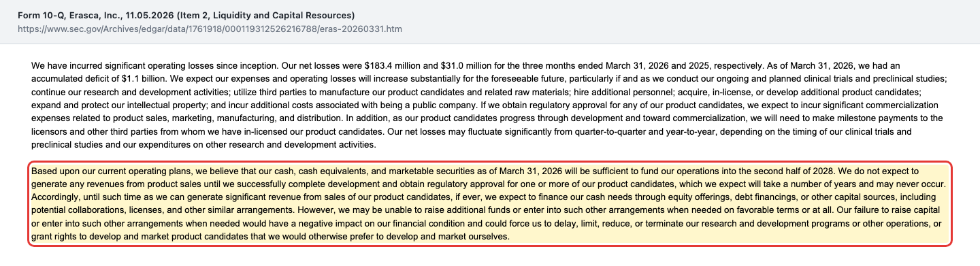Open the sec.gov Archives URL link
This screenshot has height=266, width=980.
pos(211,30)
